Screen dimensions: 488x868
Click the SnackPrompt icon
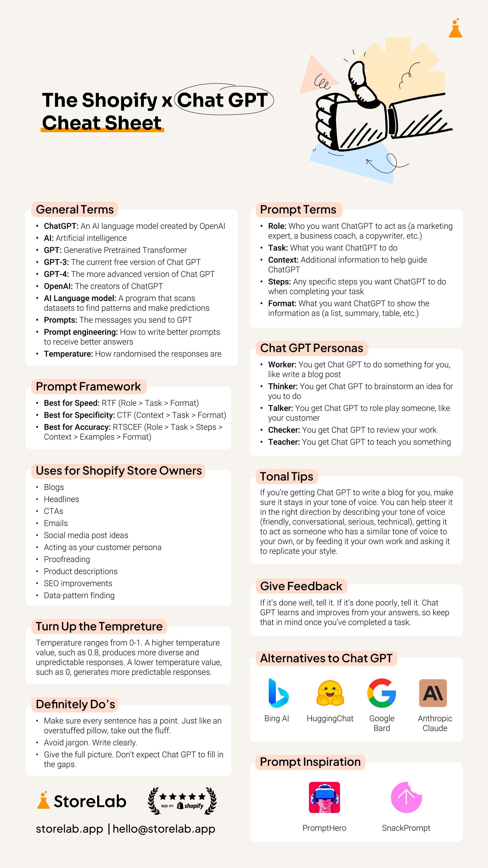406,798
